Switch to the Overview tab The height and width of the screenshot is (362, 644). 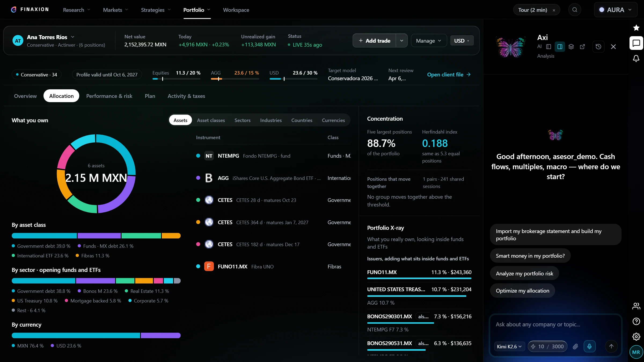(25, 96)
